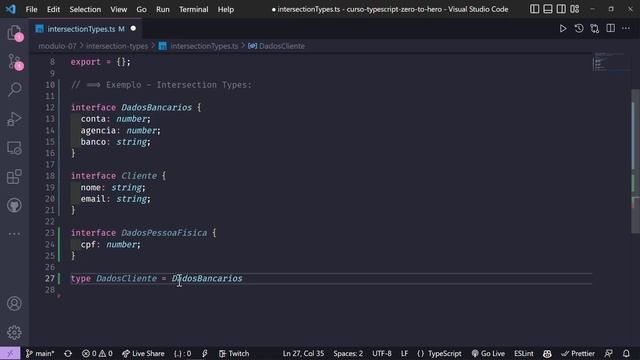Open the File menu
This screenshot has width=640, height=360.
click(x=31, y=9)
